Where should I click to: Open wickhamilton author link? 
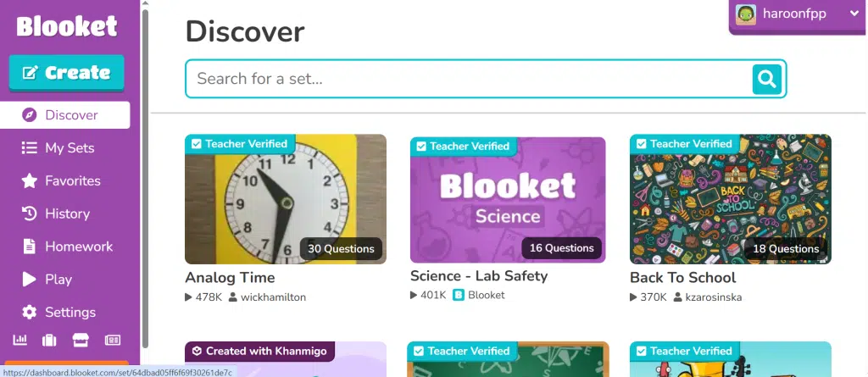tap(273, 297)
